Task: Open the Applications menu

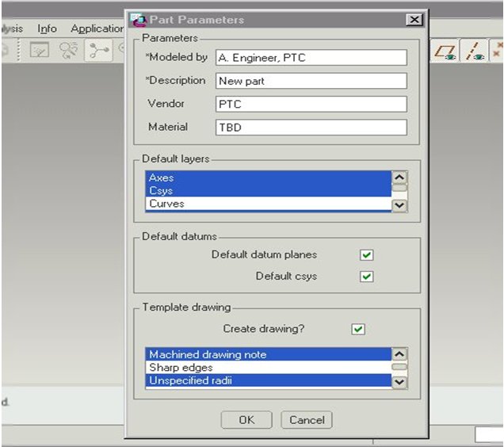Action: (x=97, y=29)
